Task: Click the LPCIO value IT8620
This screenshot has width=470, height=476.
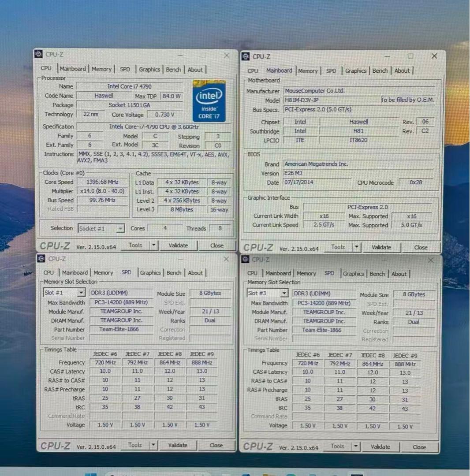Action: 358,140
